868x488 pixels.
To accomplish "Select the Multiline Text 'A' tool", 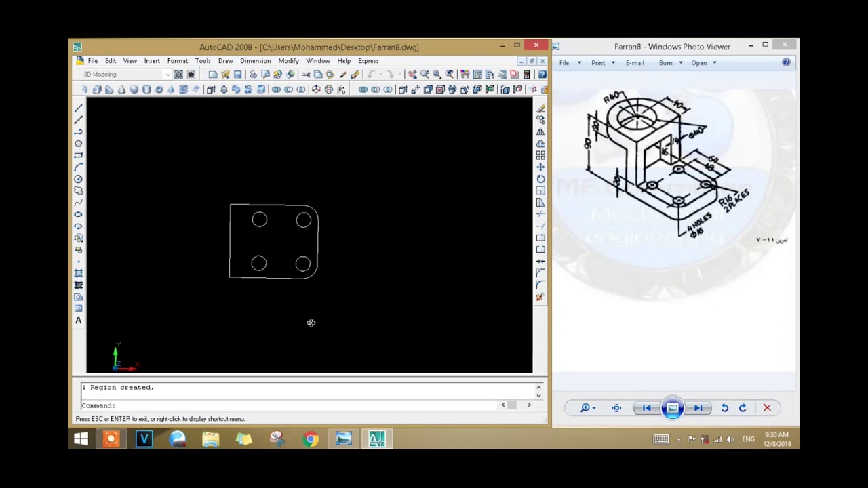I will pyautogui.click(x=78, y=321).
